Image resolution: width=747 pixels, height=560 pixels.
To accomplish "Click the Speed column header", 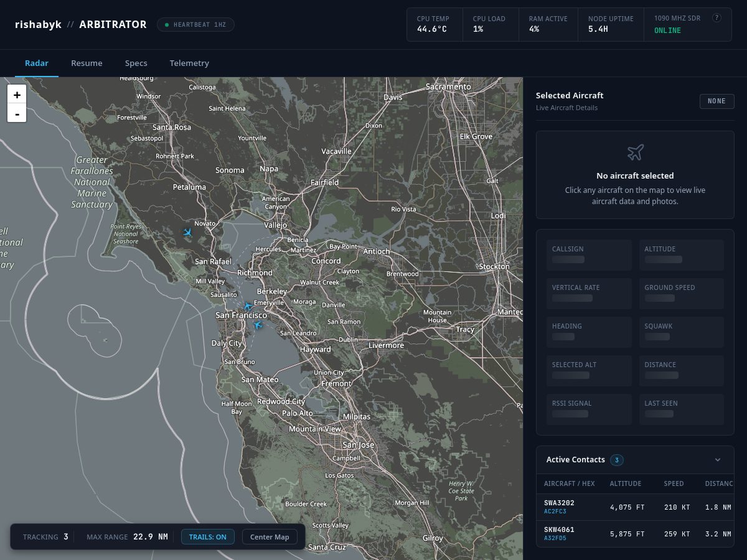I will [674, 483].
